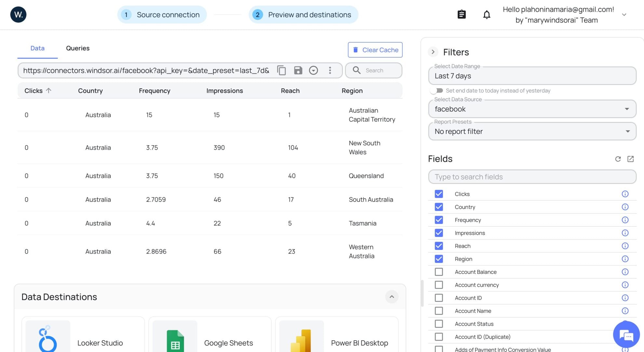The width and height of the screenshot is (644, 352).
Task: Open the notifications bell
Action: tap(486, 15)
